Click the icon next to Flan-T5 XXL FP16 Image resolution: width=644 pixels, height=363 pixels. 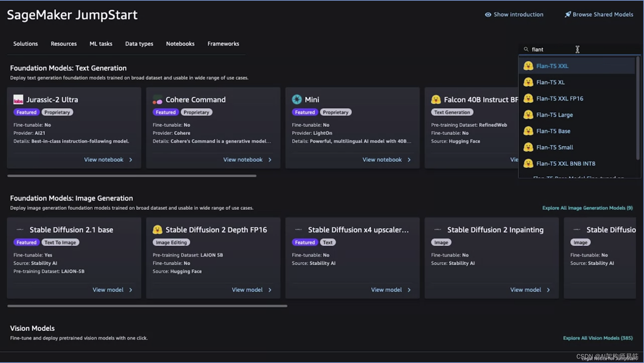coord(528,98)
